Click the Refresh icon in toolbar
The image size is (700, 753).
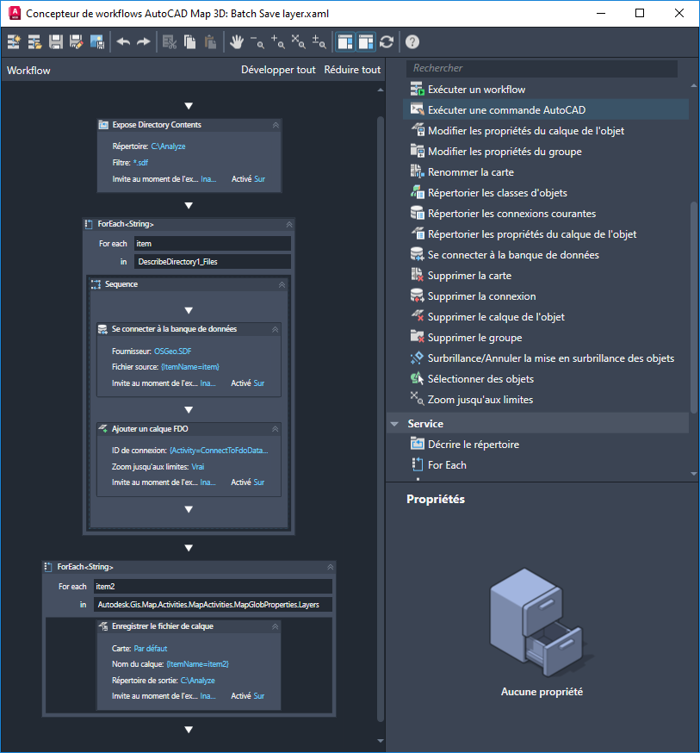coord(387,42)
